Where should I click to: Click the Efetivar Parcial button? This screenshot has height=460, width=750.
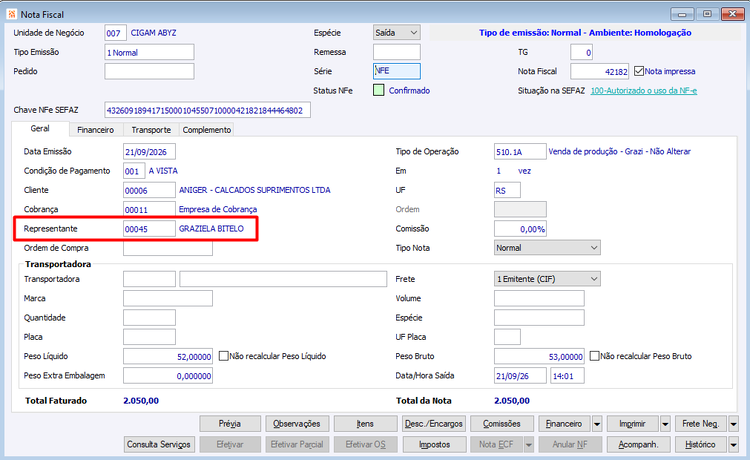point(297,444)
